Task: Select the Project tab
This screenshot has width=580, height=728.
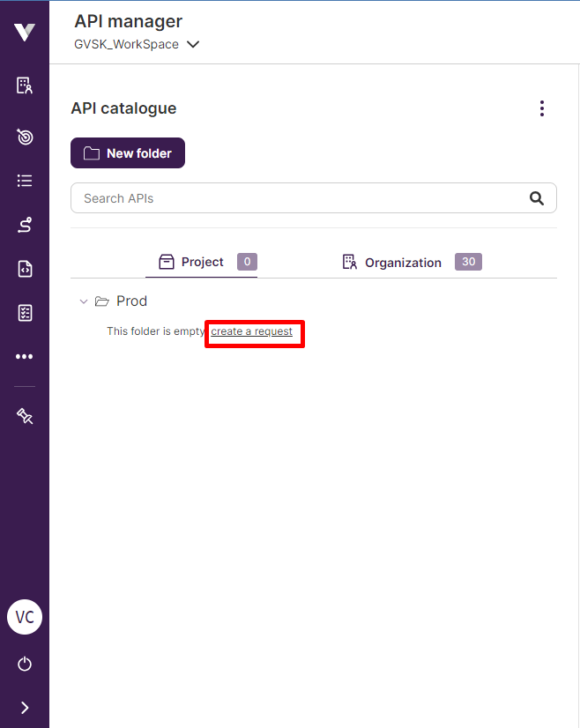Action: [x=202, y=262]
